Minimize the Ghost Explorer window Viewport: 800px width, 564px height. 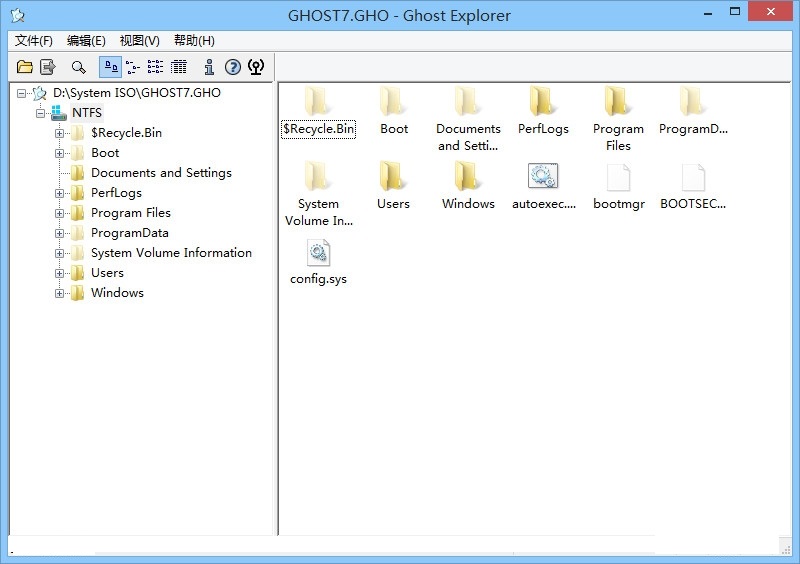[x=708, y=13]
